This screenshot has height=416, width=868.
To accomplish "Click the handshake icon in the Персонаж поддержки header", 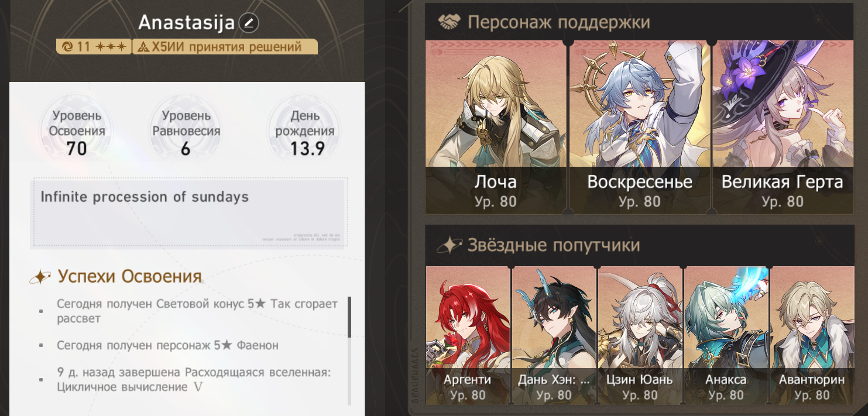I will click(449, 23).
